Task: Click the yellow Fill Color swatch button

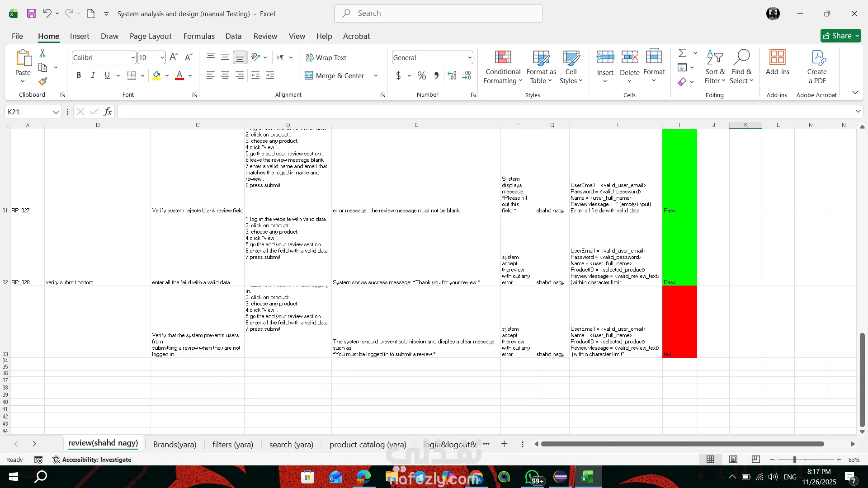Action: tap(156, 75)
